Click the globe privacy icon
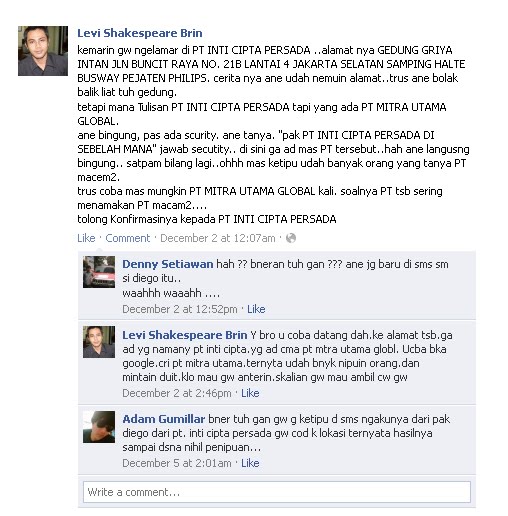This screenshot has height=516, width=508. click(291, 238)
